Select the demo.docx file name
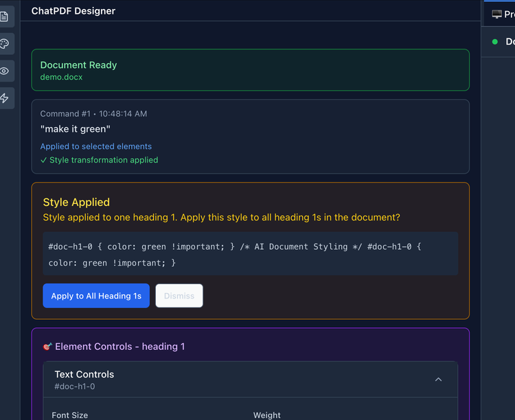The height and width of the screenshot is (420, 515). coord(61,77)
